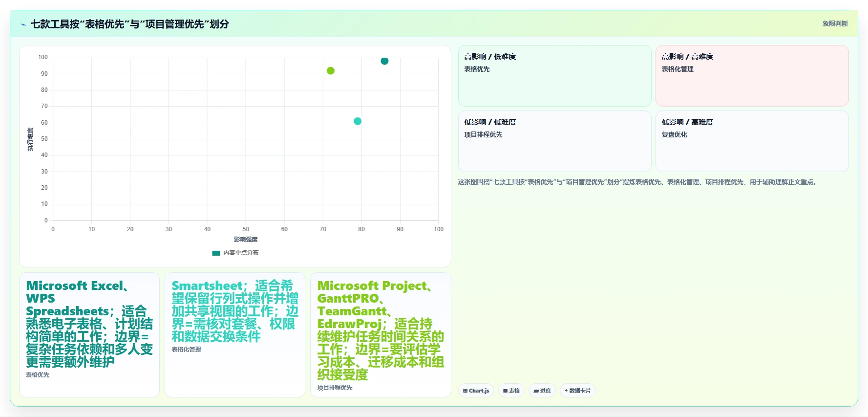Viewport: 868px width, 417px height.
Task: Click 复盘优化 in the low impact card
Action: [x=674, y=134]
